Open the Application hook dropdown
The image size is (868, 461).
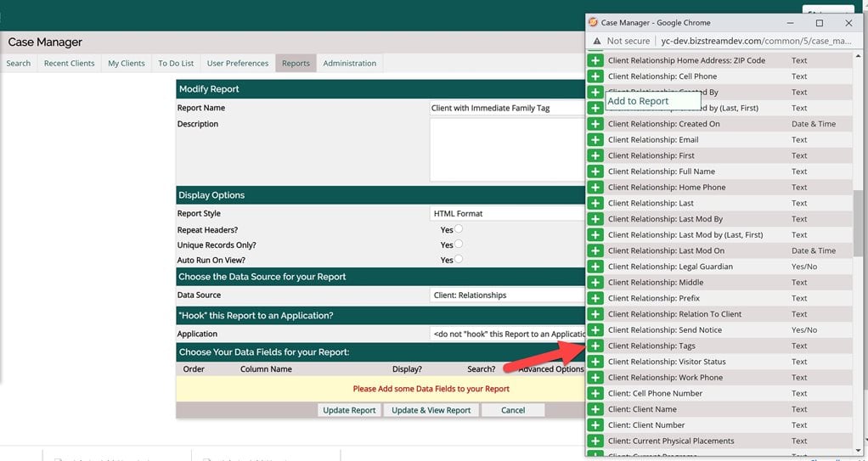click(507, 335)
